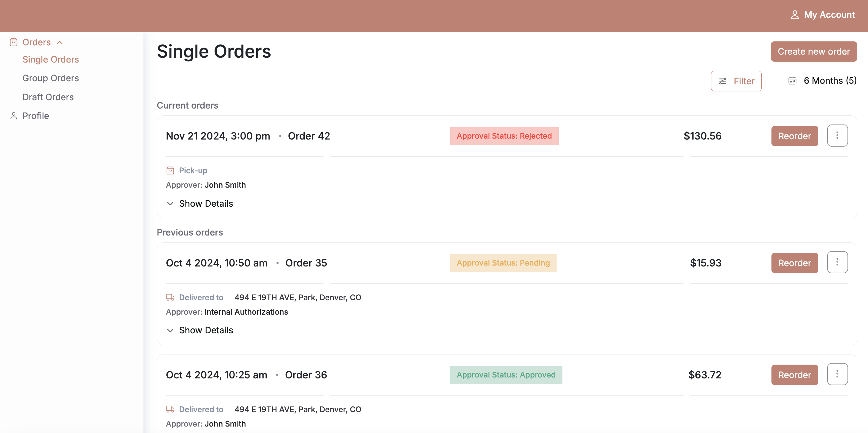Click the Previous orders heading
The height and width of the screenshot is (433, 868).
(190, 232)
